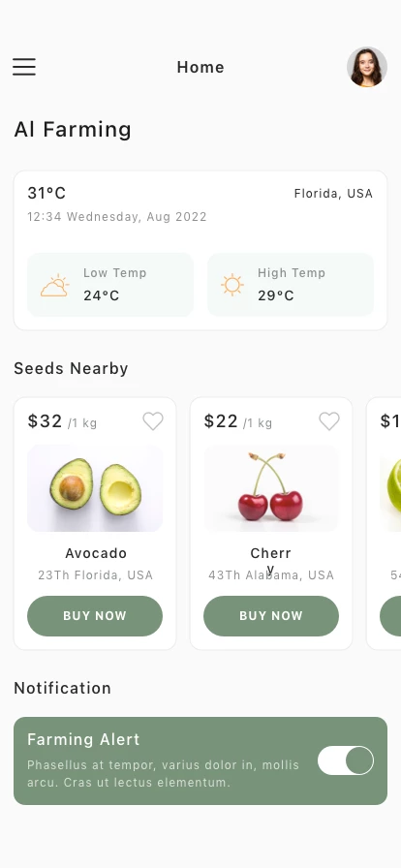Tap the partially visible lime product card

(x=384, y=523)
